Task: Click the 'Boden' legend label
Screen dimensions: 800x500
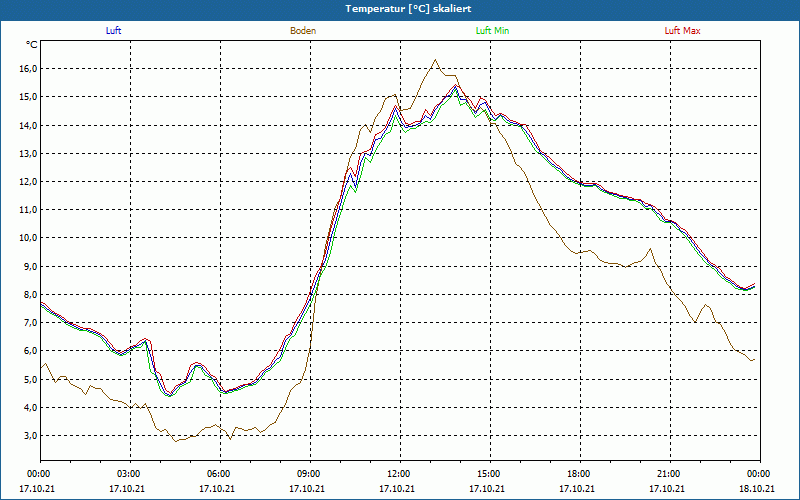Action: 303,31
